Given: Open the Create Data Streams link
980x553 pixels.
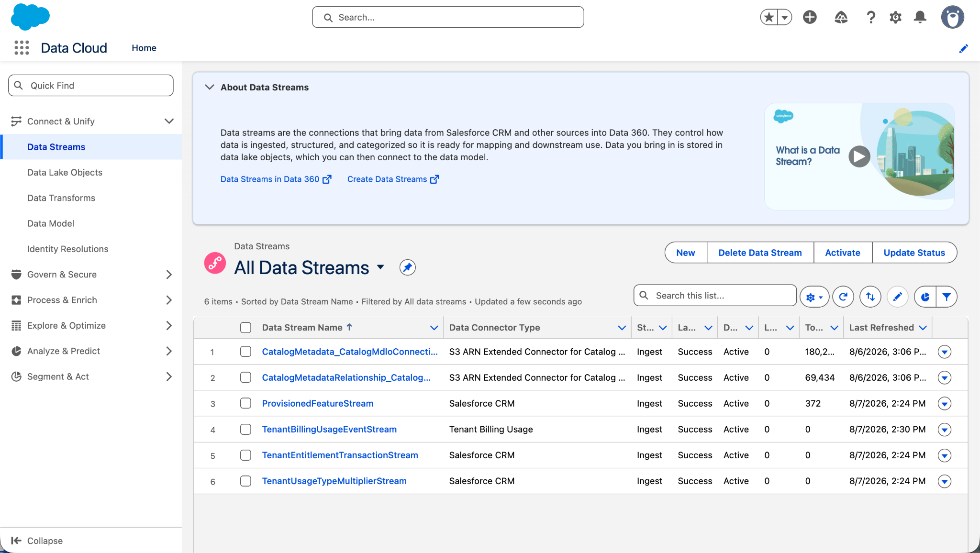Looking at the screenshot, I should 393,179.
